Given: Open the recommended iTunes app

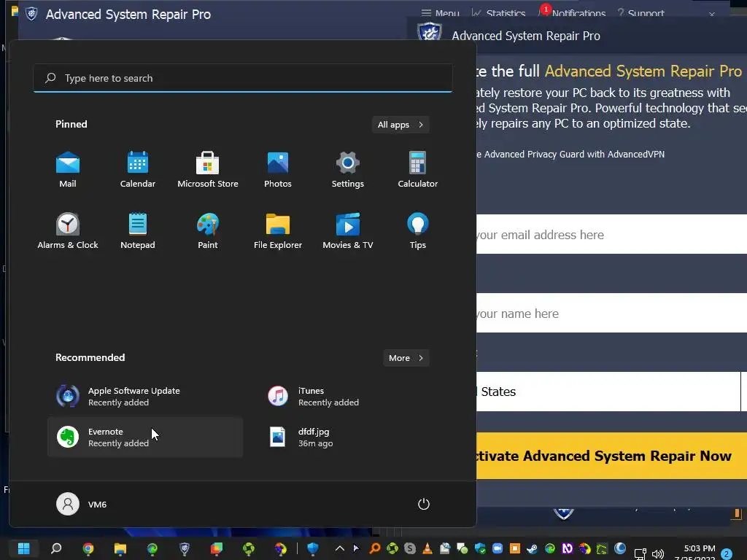Looking at the screenshot, I should tap(355, 396).
